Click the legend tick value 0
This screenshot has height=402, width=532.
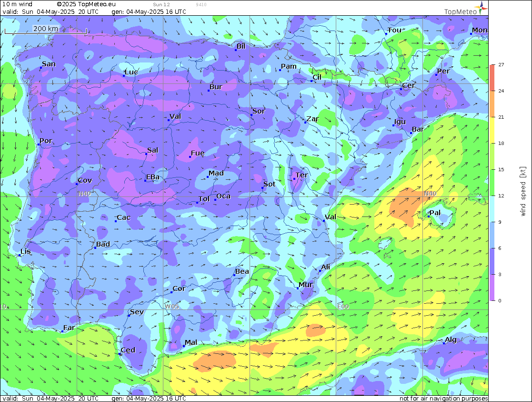500,300
